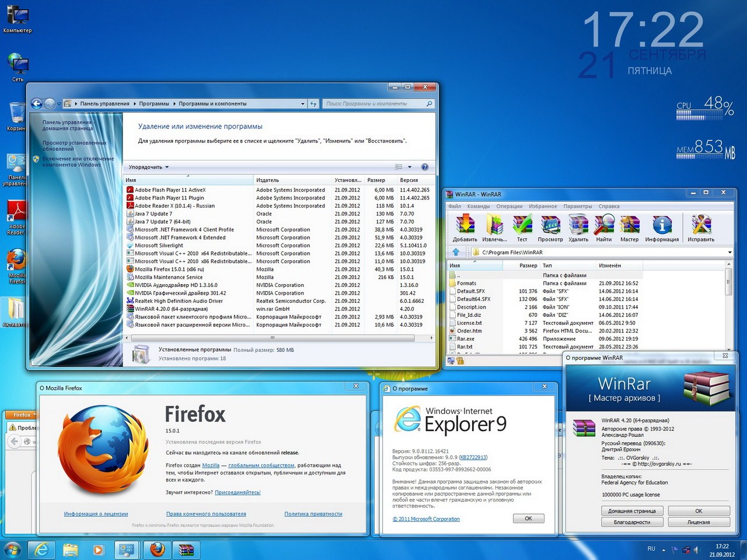Select the Mozilla Firefox desktop shortcut

[x=16, y=267]
